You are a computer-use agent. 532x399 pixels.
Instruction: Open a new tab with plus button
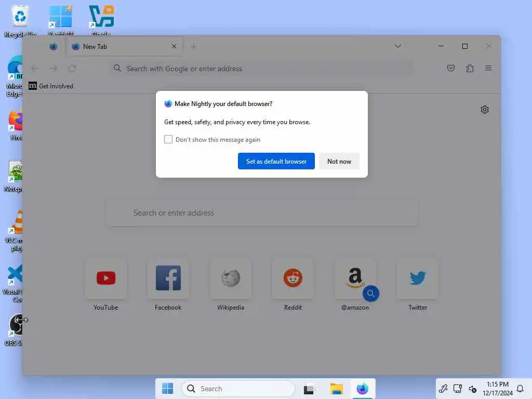click(193, 47)
